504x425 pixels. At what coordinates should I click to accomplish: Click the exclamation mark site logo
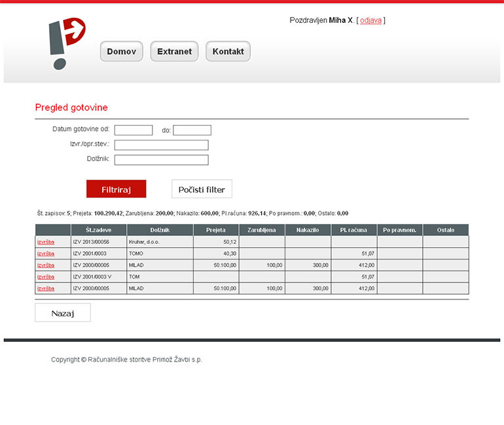tap(67, 43)
